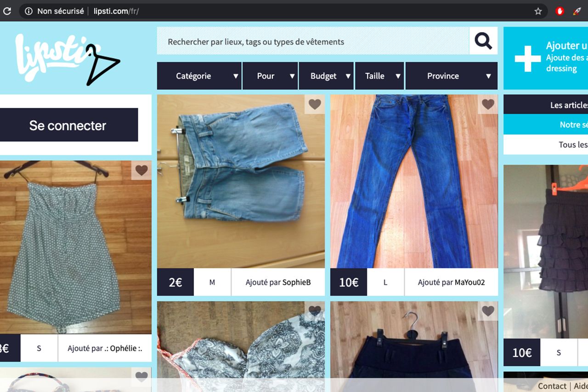Favorite the denim shorts with heart
The height and width of the screenshot is (392, 588).
coord(315,105)
